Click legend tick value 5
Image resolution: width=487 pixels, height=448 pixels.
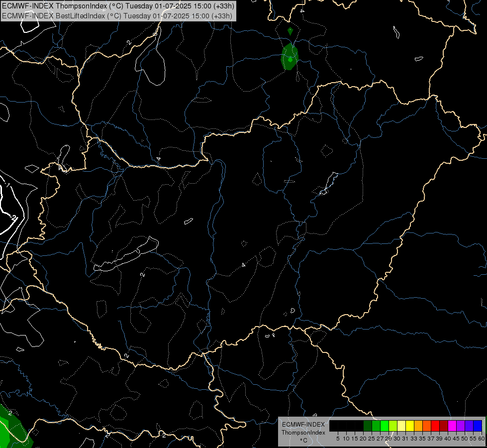(338, 439)
